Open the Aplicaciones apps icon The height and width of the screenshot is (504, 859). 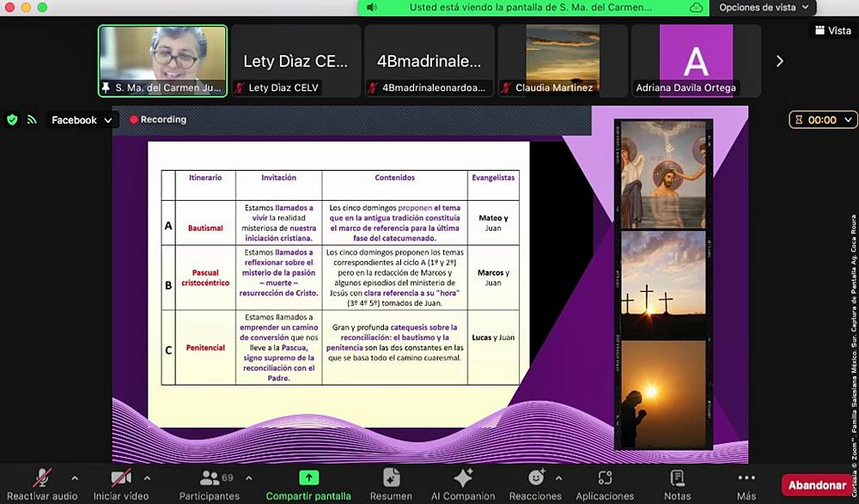pos(605,477)
